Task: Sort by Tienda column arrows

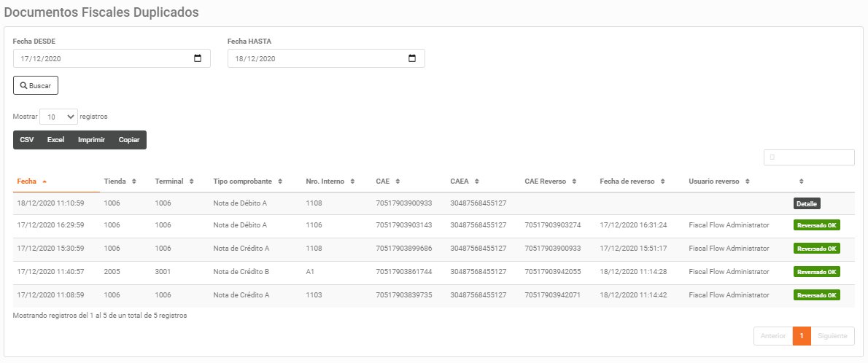Action: pos(134,181)
